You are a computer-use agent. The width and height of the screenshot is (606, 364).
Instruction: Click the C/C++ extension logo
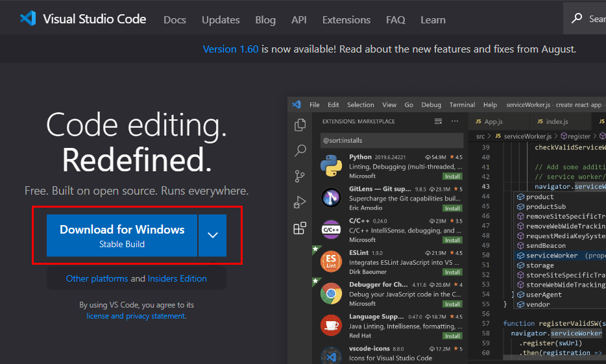pyautogui.click(x=331, y=230)
